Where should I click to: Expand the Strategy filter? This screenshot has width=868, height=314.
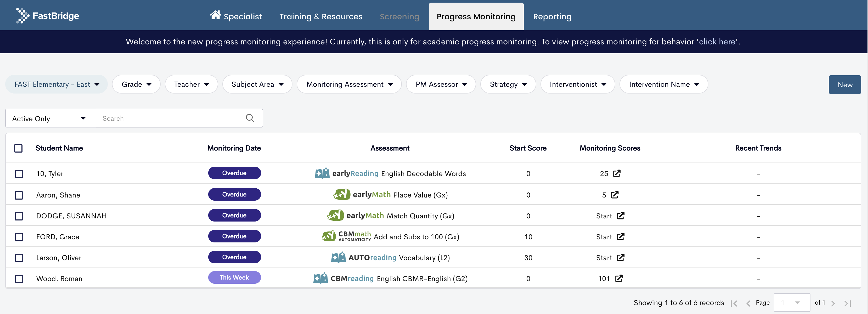tap(508, 84)
